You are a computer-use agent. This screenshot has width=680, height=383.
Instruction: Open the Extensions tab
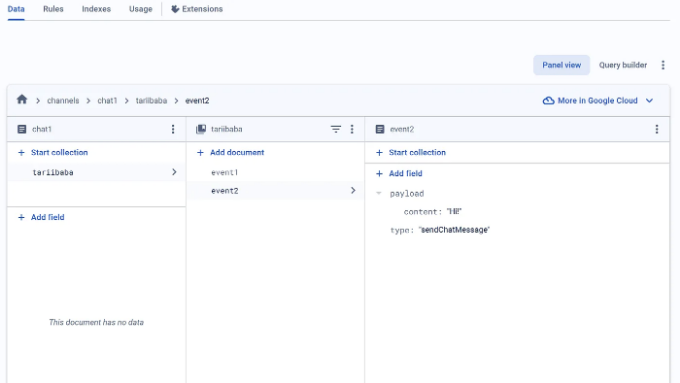pos(197,9)
